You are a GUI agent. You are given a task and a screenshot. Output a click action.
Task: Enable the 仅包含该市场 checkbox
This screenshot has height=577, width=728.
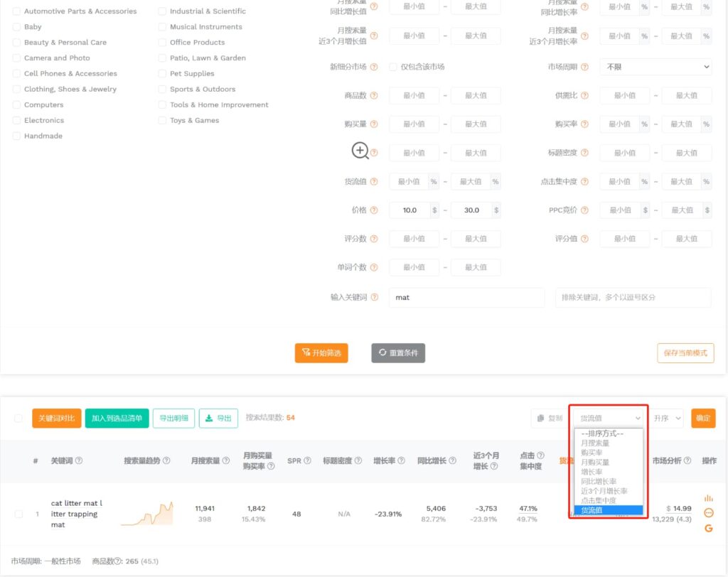click(393, 67)
